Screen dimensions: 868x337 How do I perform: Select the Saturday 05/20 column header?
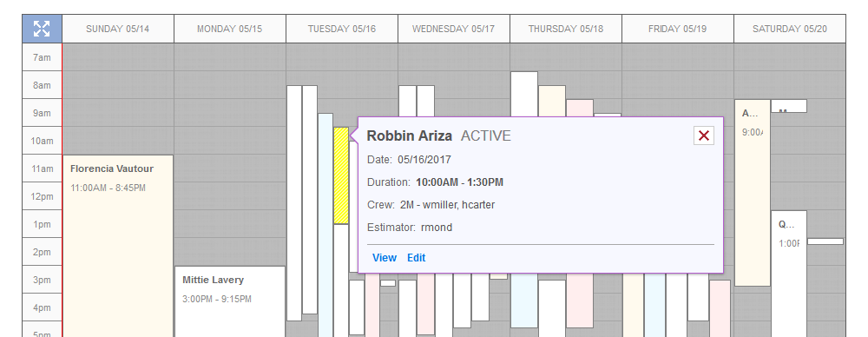pos(789,29)
